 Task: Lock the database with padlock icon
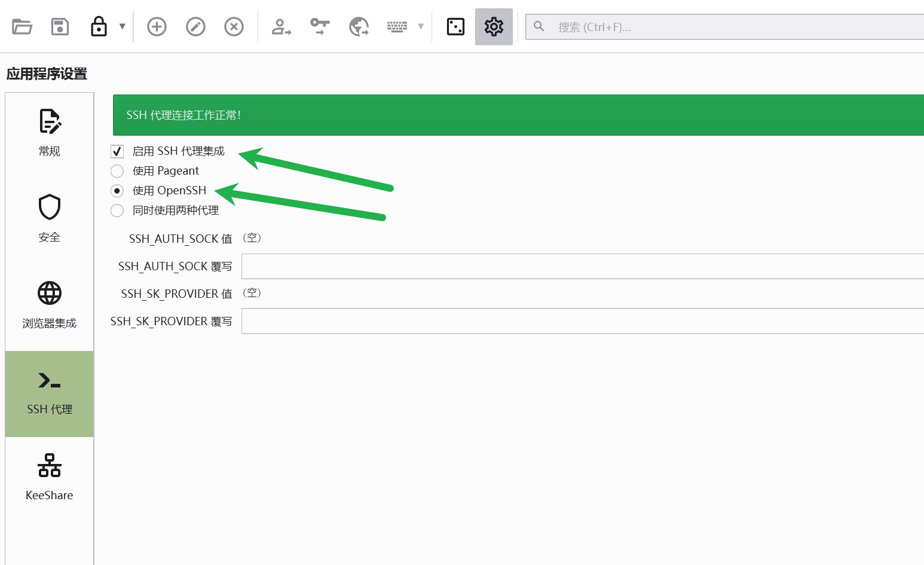tap(99, 27)
